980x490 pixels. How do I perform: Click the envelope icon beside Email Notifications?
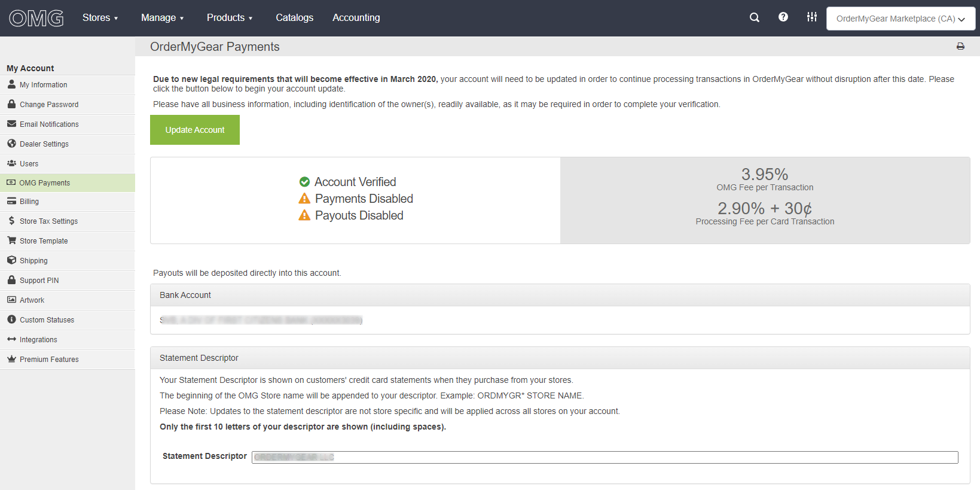(x=11, y=124)
